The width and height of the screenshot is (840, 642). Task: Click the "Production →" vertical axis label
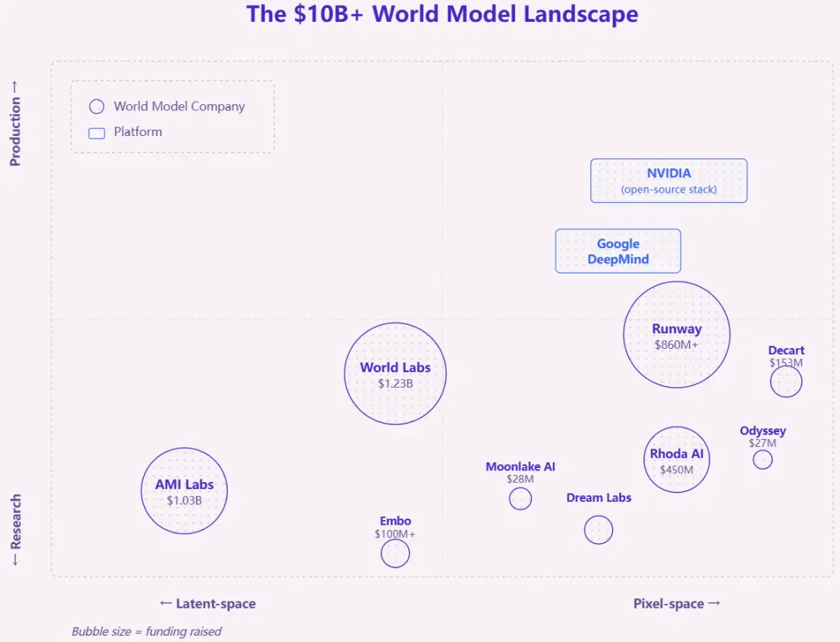click(x=15, y=124)
